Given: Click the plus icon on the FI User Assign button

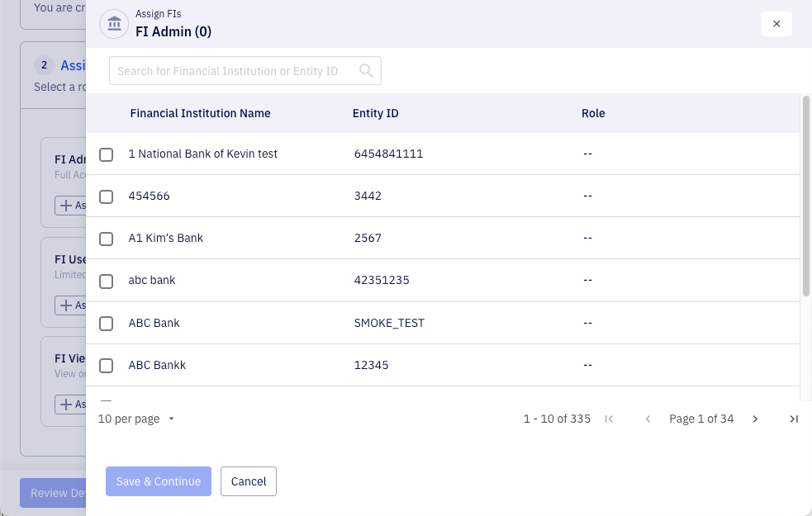Looking at the screenshot, I should (68, 305).
